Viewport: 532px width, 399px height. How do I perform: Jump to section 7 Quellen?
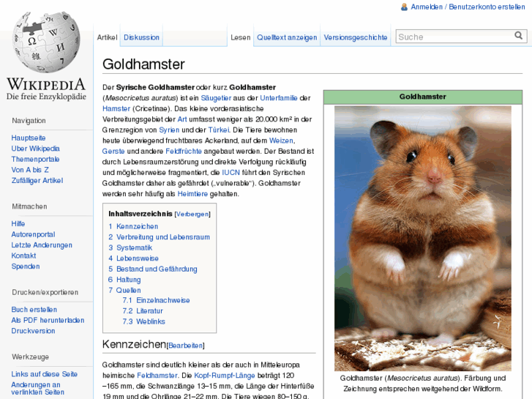(x=124, y=291)
